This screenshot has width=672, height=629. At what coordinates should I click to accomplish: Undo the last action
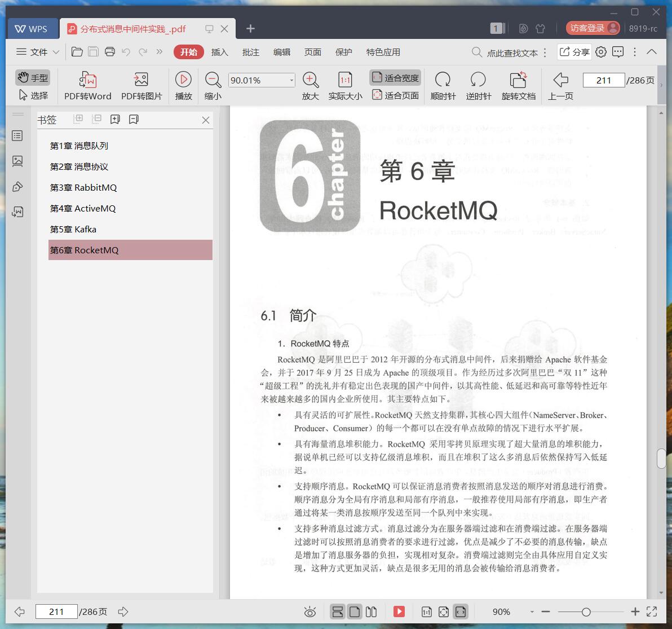pos(126,52)
